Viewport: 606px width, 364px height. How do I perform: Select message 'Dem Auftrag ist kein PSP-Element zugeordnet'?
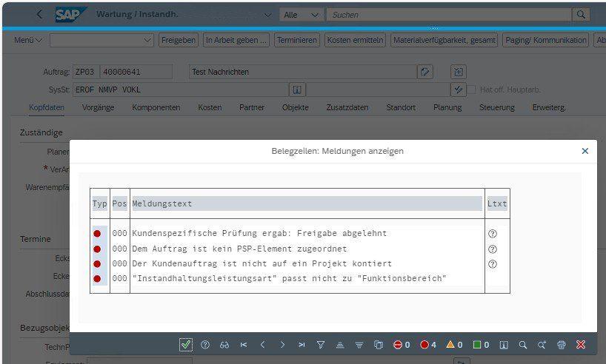pos(239,249)
